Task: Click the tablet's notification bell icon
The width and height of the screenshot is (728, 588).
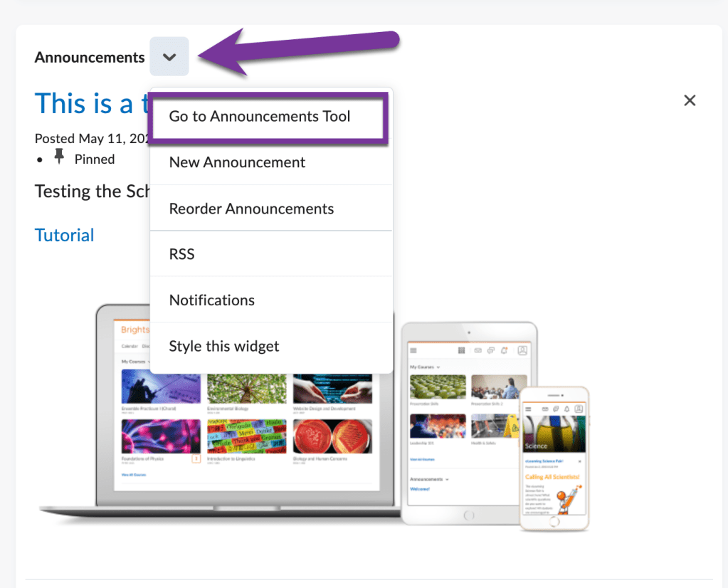Action: tap(505, 350)
